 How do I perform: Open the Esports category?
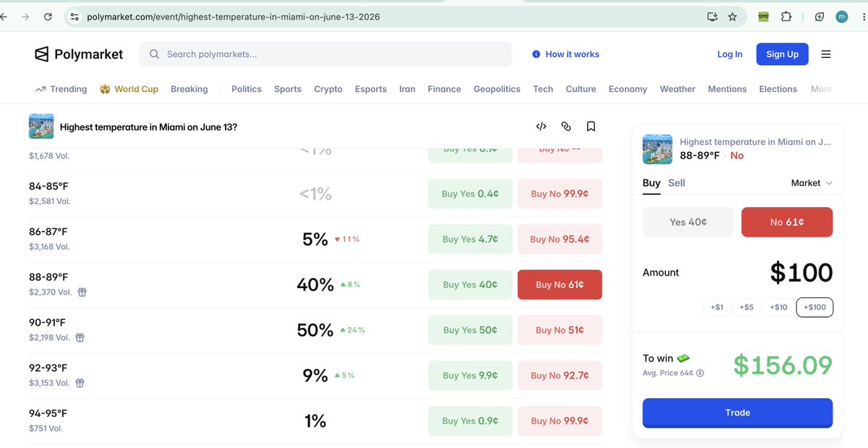[371, 89]
